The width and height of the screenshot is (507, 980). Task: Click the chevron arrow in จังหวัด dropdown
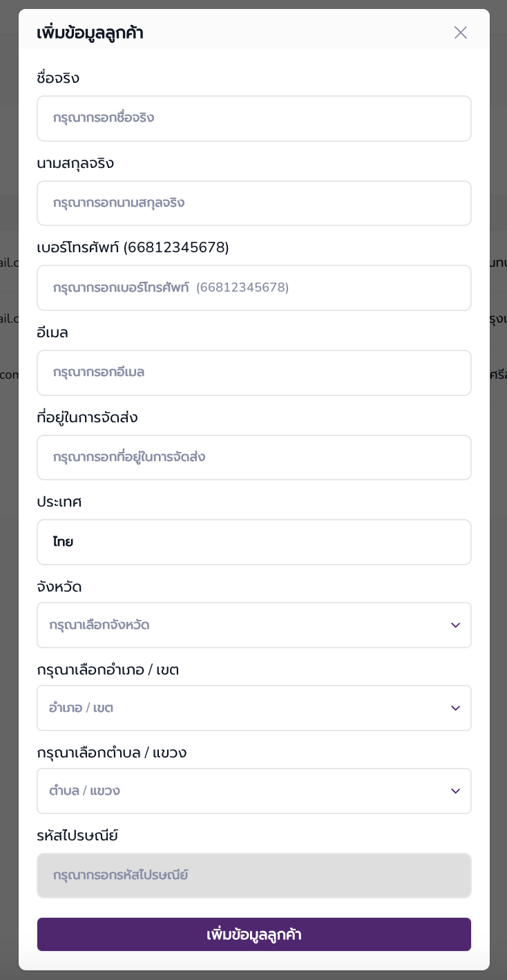455,625
